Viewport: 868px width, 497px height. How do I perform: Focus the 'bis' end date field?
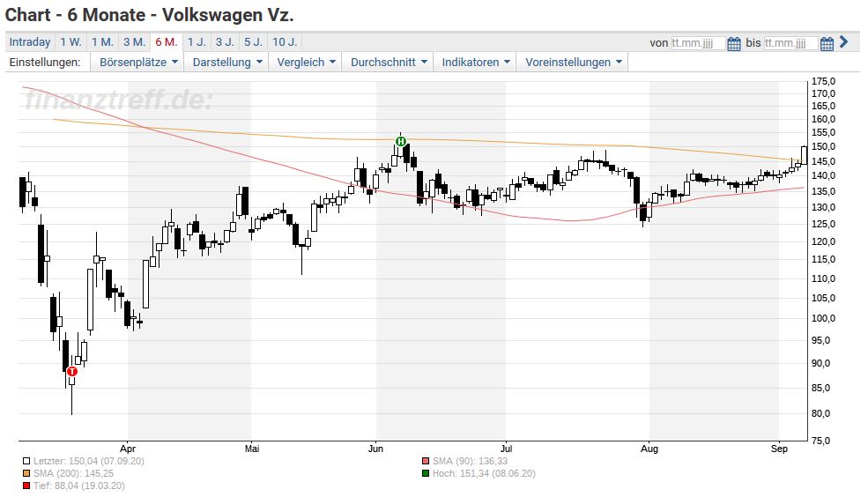click(x=791, y=43)
